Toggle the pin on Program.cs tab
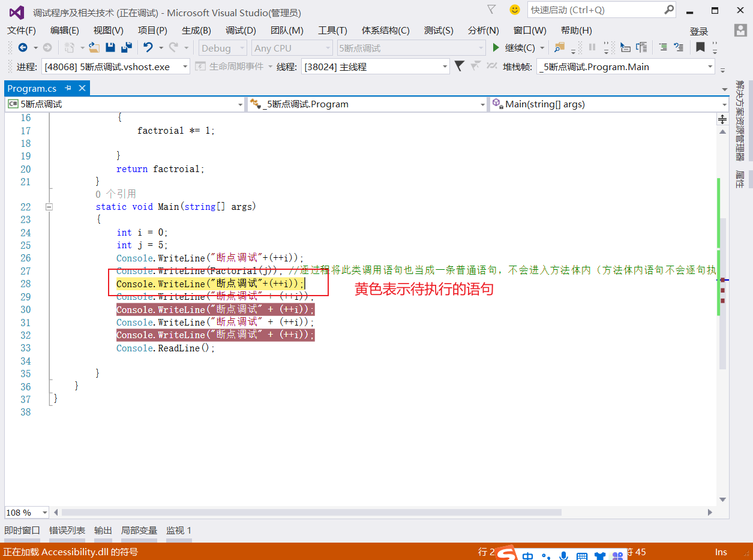753x560 pixels. (x=68, y=88)
